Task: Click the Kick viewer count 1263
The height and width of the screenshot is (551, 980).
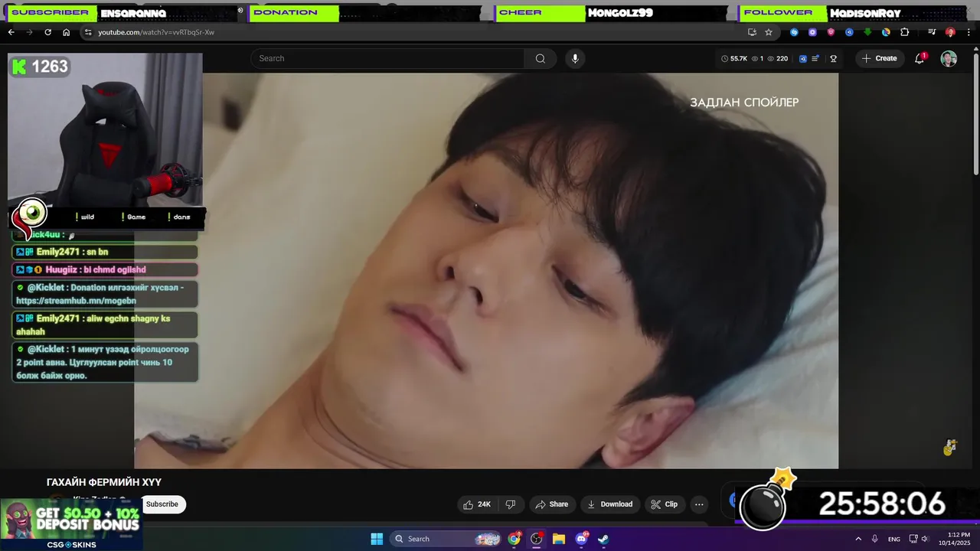Action: pos(41,67)
